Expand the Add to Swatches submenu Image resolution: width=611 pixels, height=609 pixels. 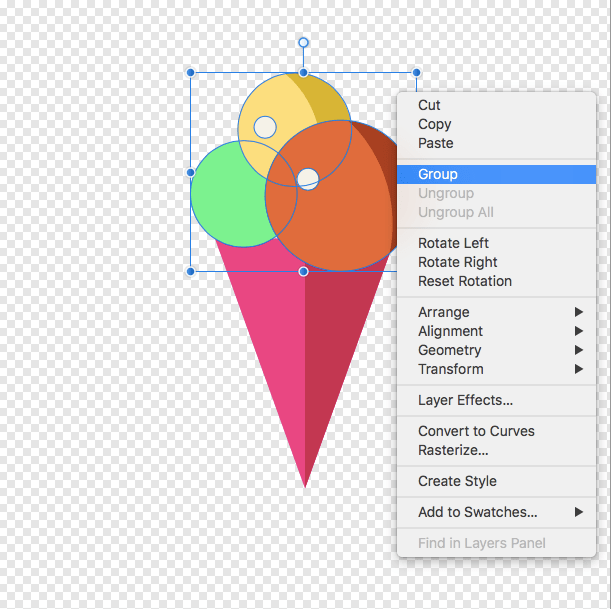[x=477, y=512]
